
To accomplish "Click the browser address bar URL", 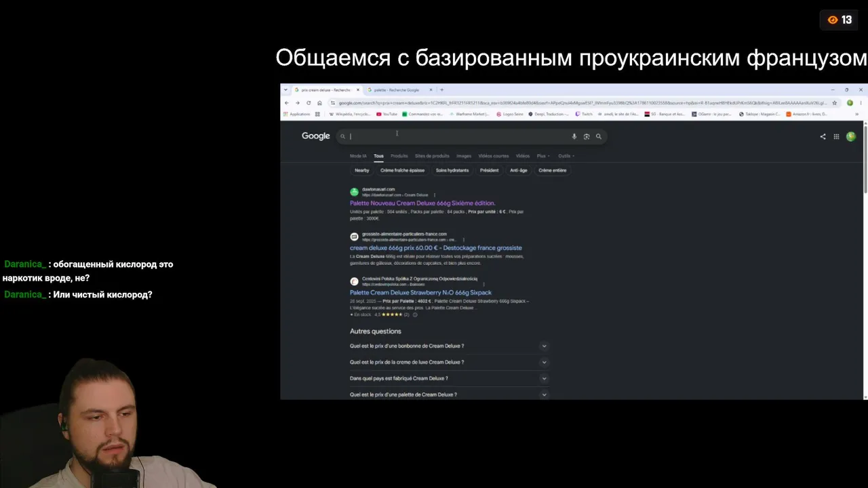I will (582, 103).
